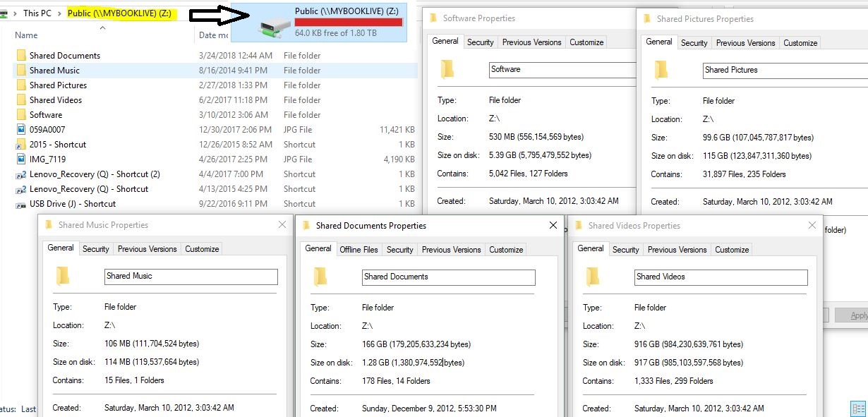Click the red drive capacity bar for Z:
Image resolution: width=868 pixels, height=417 pixels.
tap(349, 23)
